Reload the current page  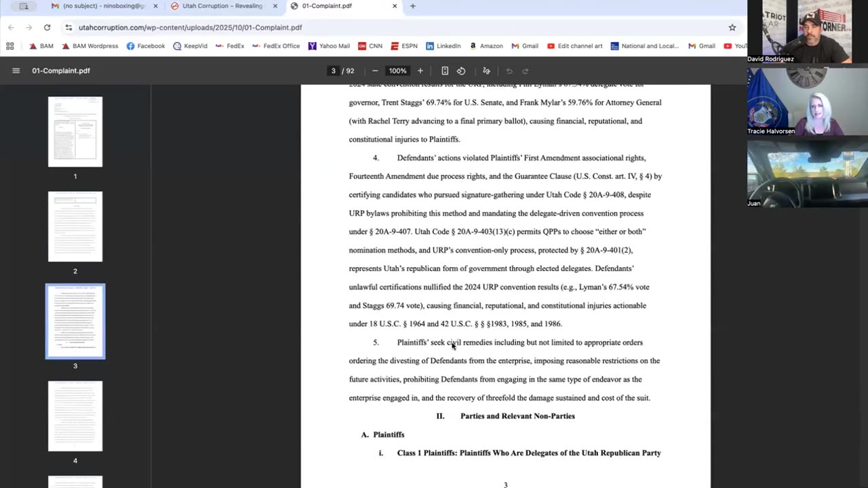47,27
